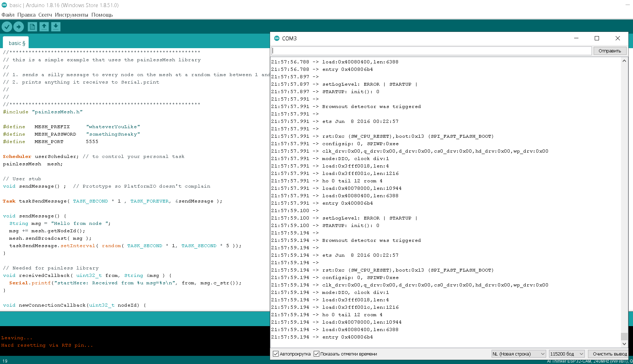Minimize the COM3 window

tap(576, 38)
